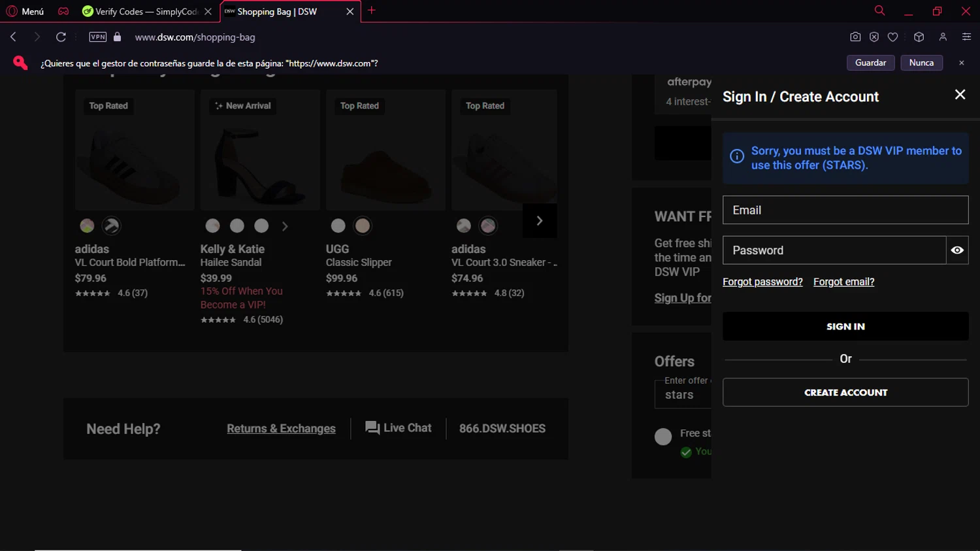Image resolution: width=980 pixels, height=551 pixels.
Task: Open the Forgot email link
Action: (843, 282)
